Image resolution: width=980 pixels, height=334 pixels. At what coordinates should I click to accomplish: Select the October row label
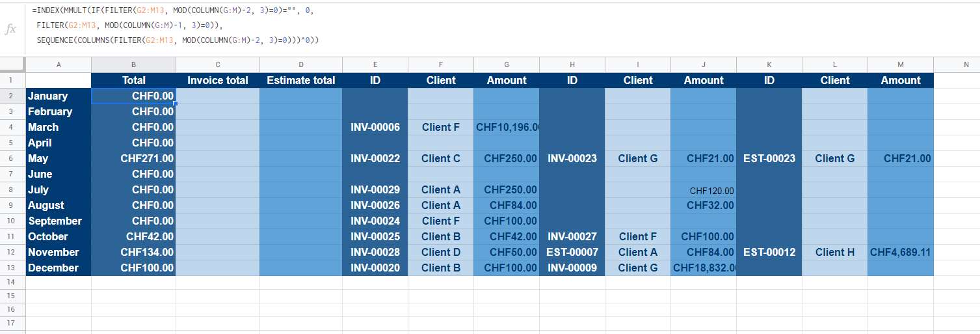(59, 236)
